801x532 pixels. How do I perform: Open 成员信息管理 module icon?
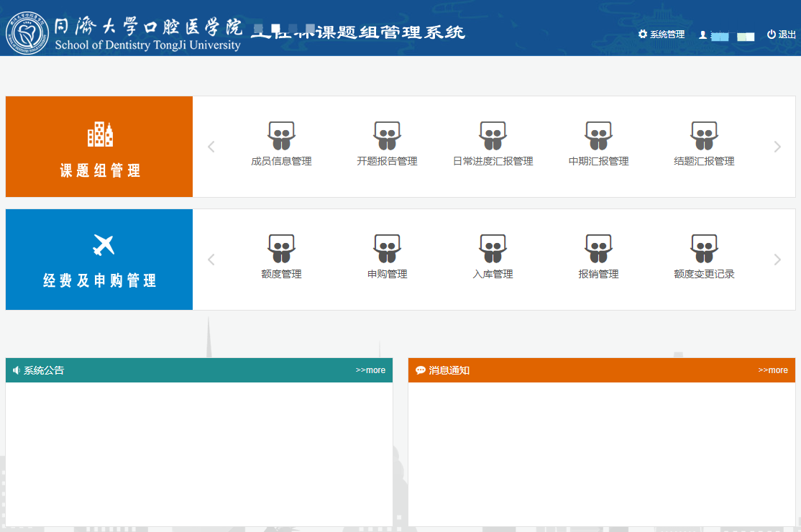coord(281,137)
